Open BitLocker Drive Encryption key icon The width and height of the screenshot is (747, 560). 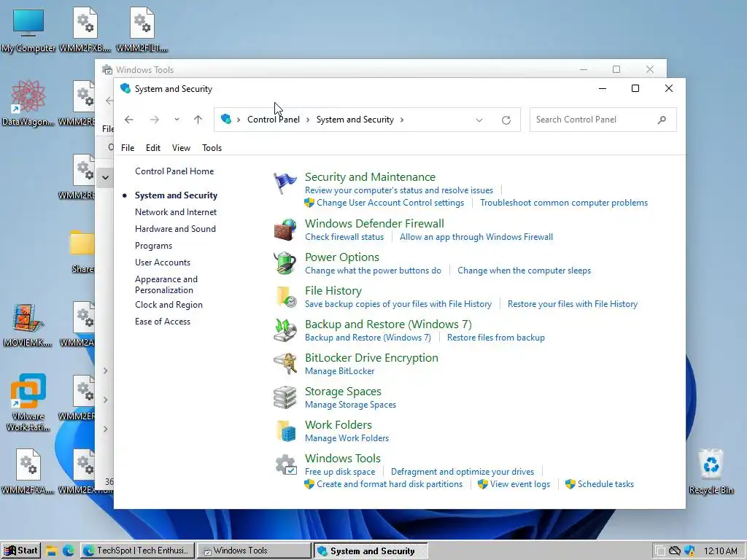285,364
